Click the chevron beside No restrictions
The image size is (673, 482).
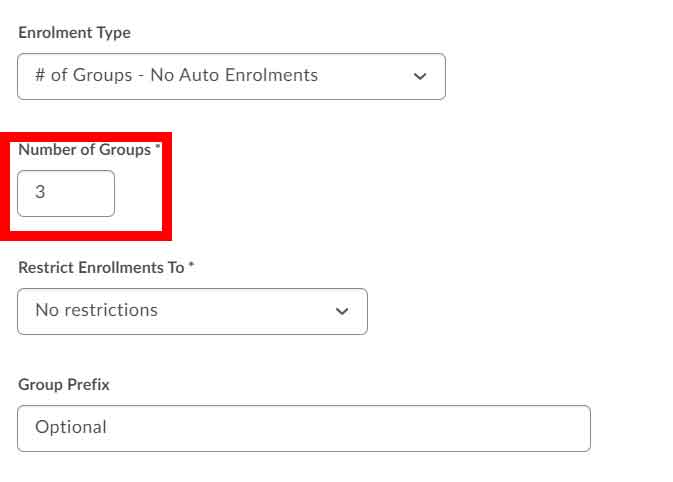[x=342, y=312]
